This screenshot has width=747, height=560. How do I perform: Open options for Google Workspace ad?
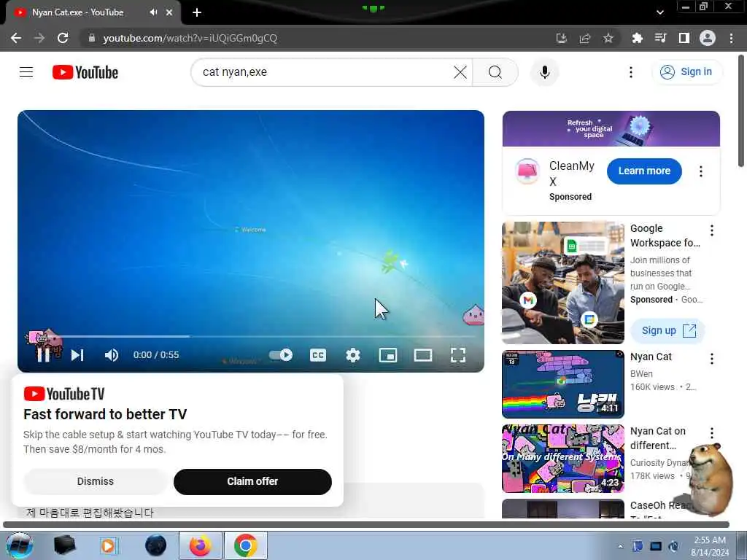[x=712, y=230]
